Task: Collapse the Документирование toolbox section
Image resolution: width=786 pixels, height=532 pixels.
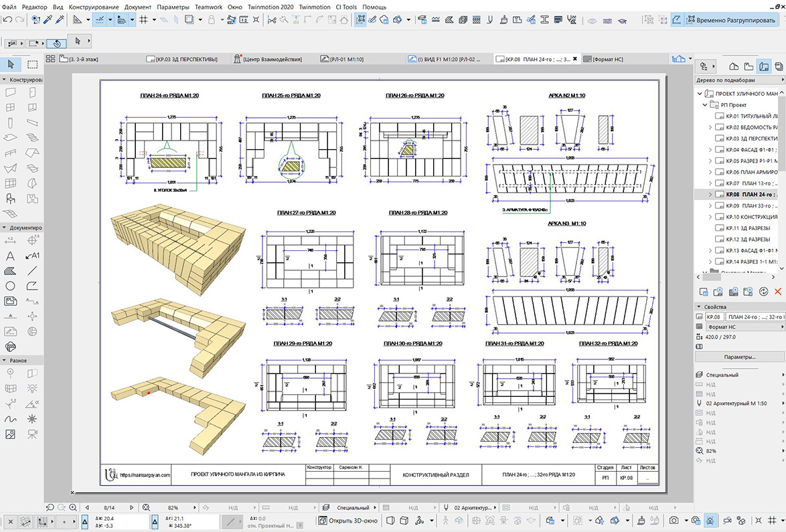Action: (4, 228)
